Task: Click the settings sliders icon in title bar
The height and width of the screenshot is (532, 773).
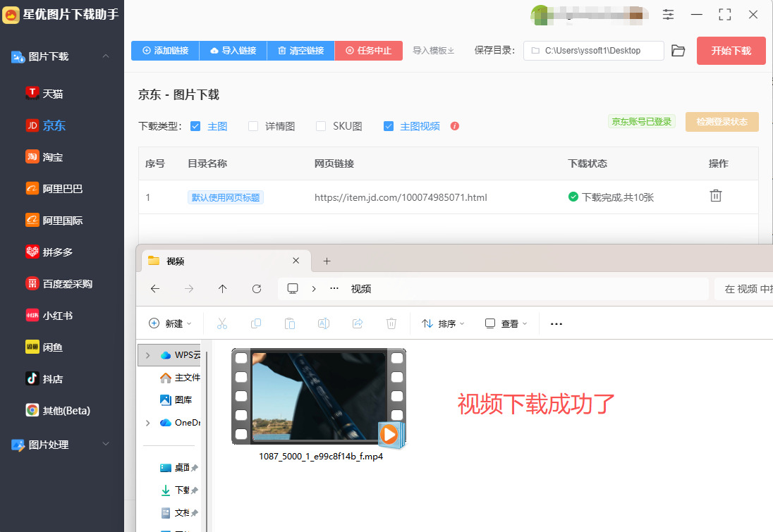Action: click(668, 14)
